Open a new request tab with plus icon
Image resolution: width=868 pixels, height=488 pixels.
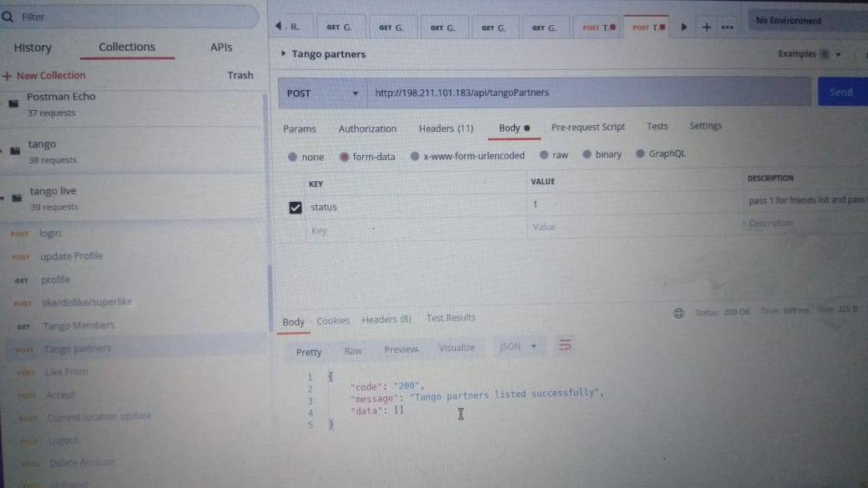(706, 28)
